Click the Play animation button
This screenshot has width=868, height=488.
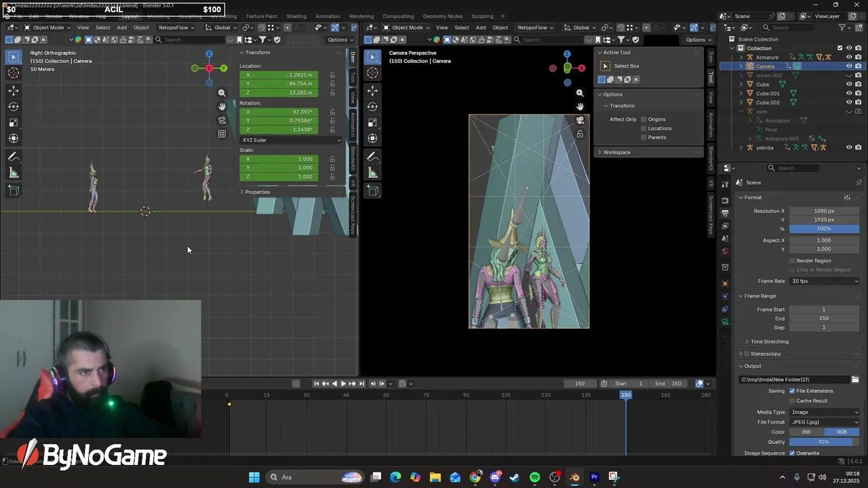[x=343, y=384]
